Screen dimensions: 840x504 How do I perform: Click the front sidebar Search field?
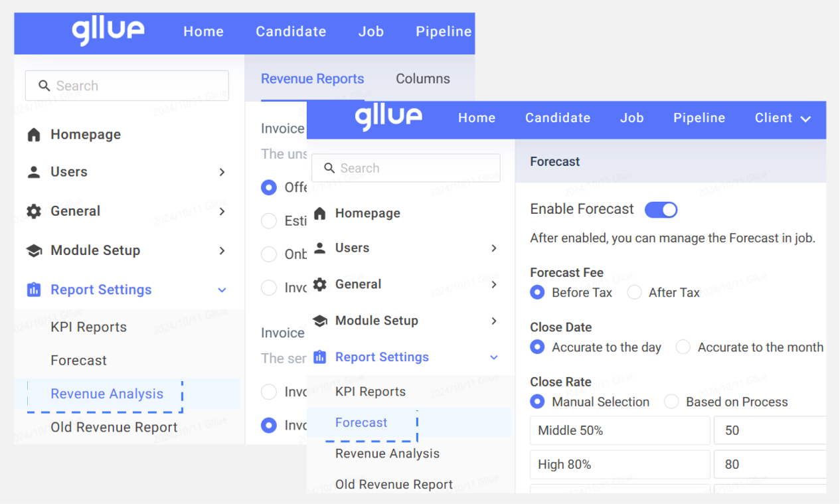[406, 169]
